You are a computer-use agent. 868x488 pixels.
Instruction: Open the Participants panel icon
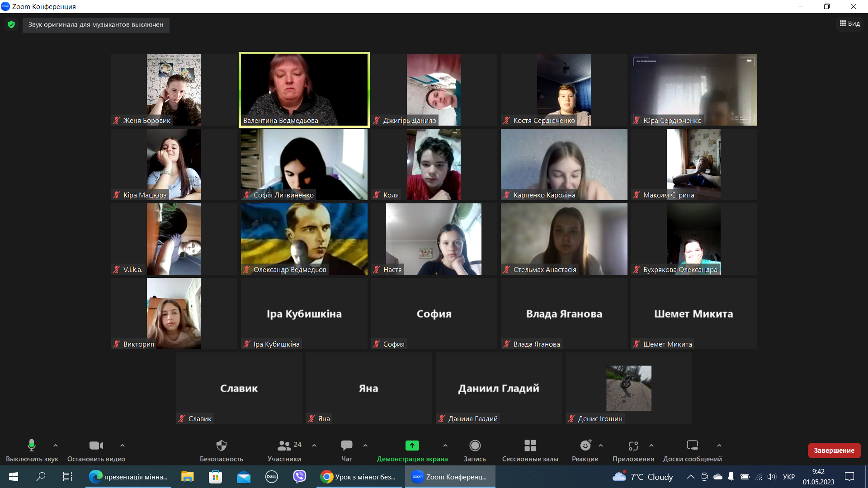point(284,446)
